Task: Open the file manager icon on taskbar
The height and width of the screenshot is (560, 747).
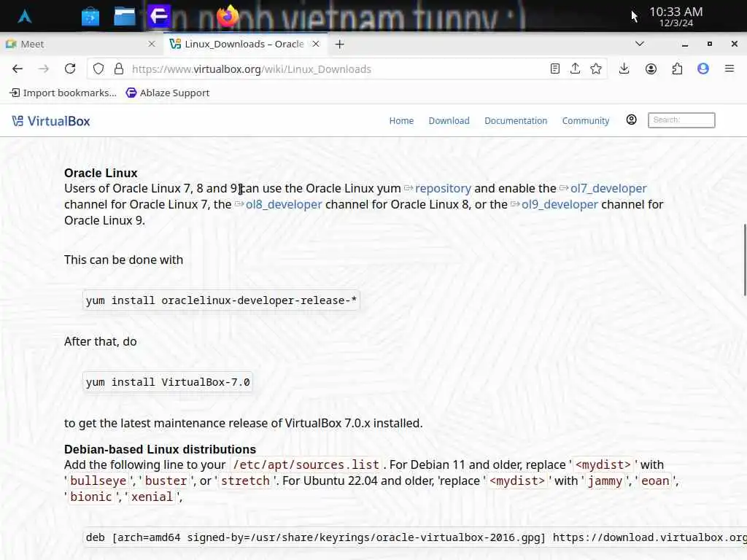Action: 124,16
